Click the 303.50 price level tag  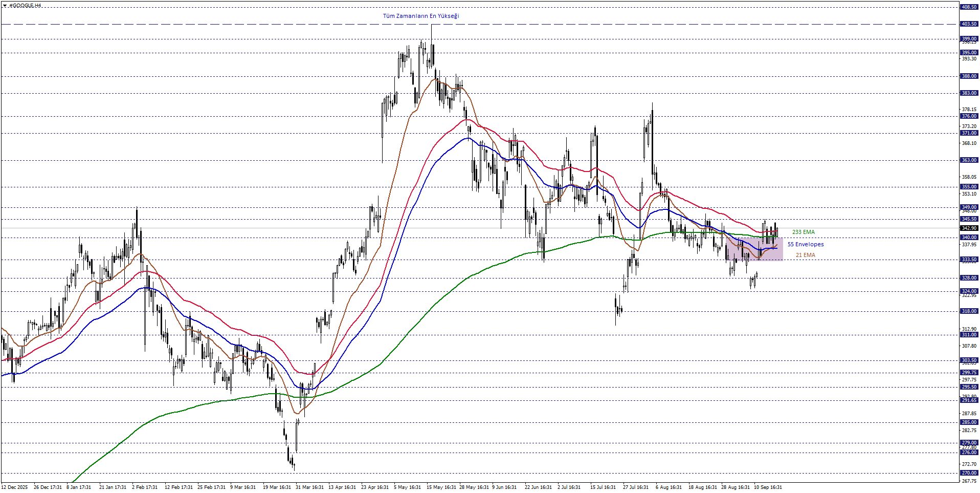coord(969,360)
